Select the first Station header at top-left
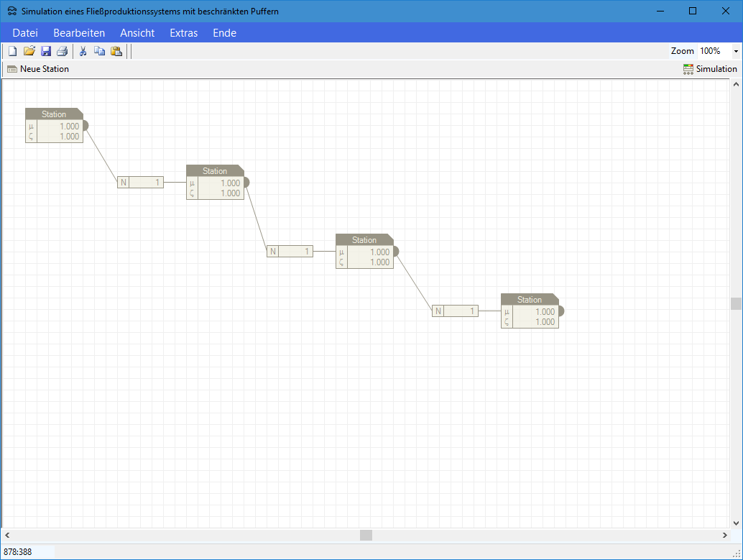The image size is (743, 560). [54, 114]
